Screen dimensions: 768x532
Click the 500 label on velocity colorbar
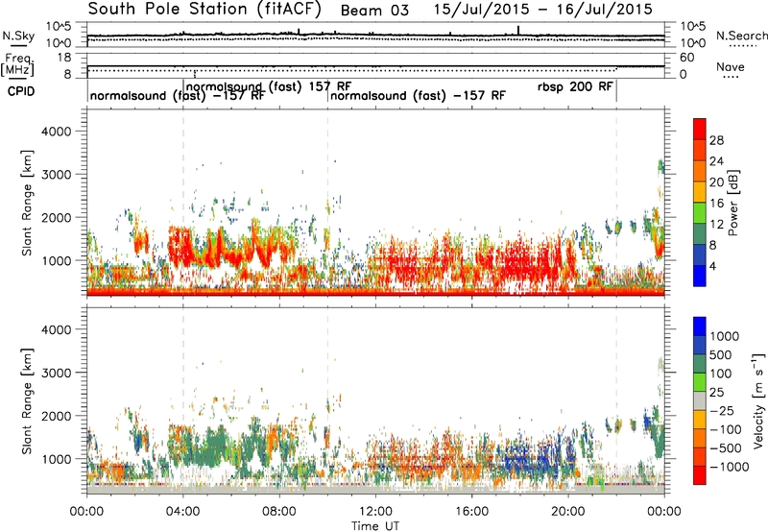click(721, 354)
